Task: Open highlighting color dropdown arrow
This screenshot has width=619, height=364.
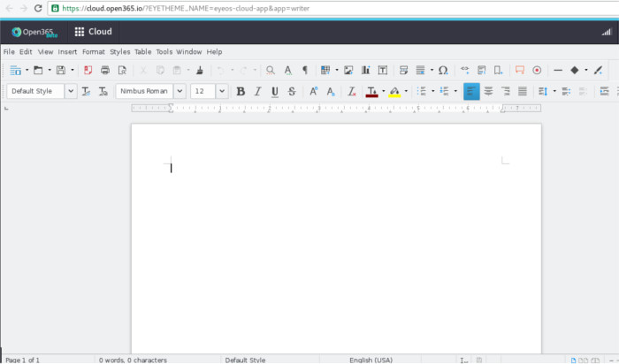Action: pos(406,92)
